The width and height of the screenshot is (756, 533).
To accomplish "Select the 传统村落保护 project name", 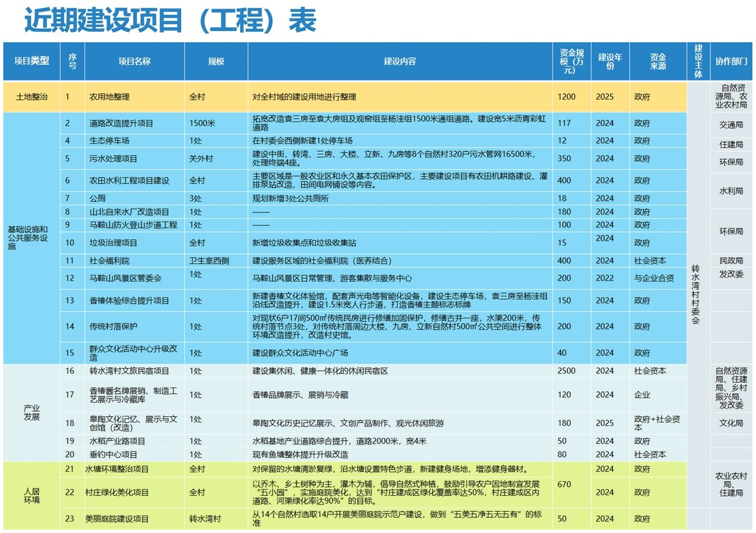I will coord(113,326).
